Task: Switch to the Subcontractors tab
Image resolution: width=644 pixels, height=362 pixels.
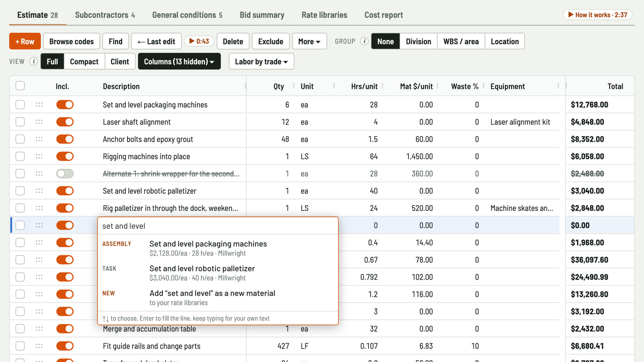Action: 105,15
